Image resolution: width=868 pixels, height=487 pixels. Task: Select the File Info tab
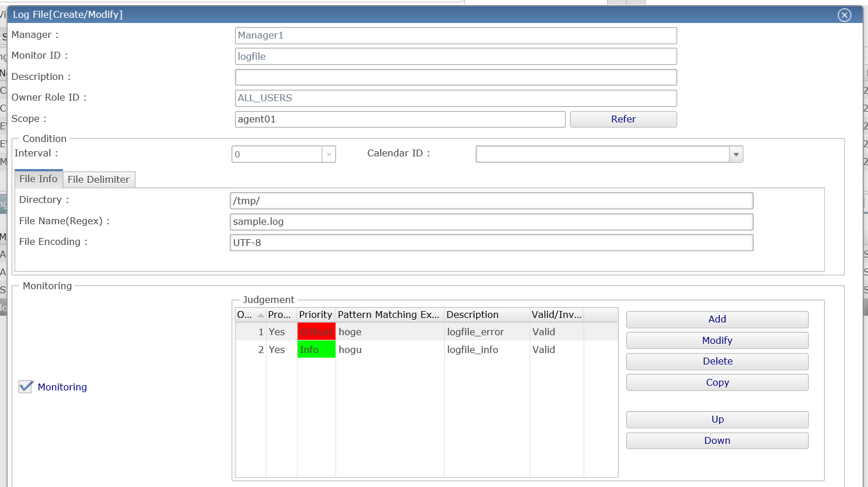point(38,179)
